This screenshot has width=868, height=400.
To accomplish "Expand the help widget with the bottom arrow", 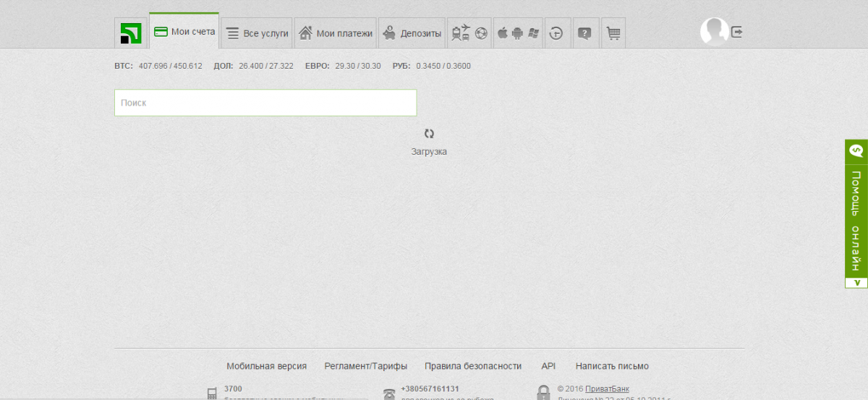I will (x=856, y=282).
